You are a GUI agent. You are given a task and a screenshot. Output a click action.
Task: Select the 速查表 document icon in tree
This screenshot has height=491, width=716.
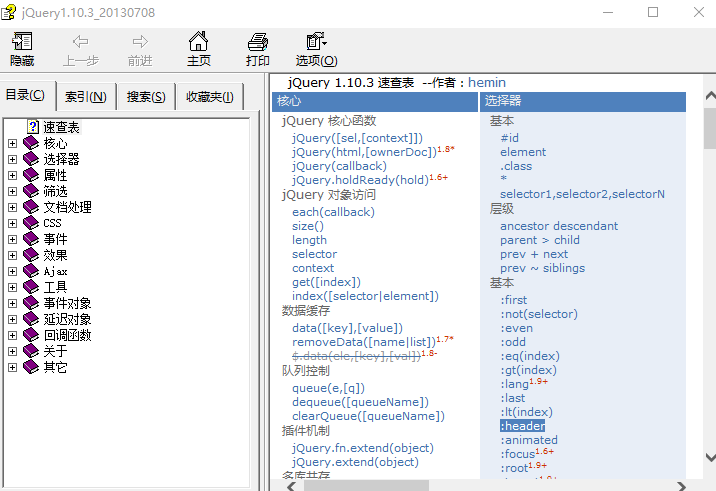pos(33,127)
